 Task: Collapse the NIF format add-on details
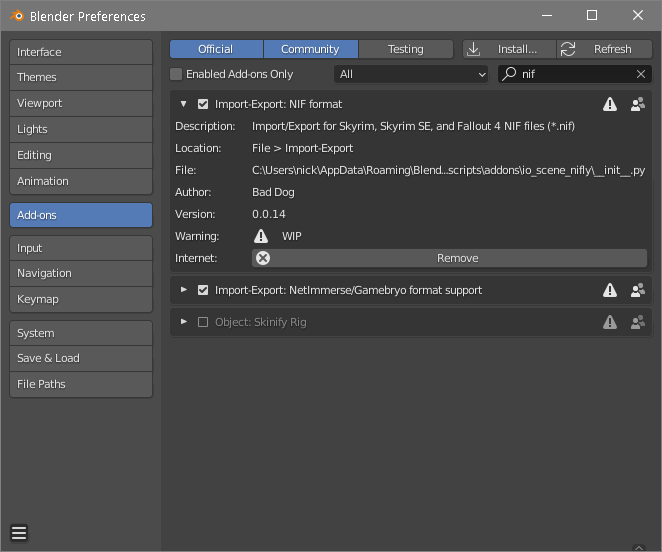183,104
